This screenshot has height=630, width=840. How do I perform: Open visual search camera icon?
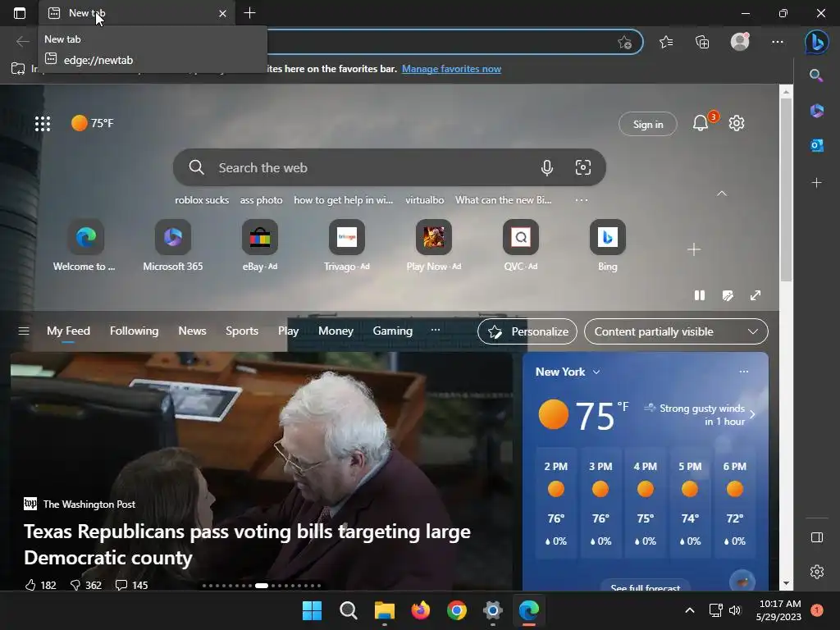[x=583, y=167]
